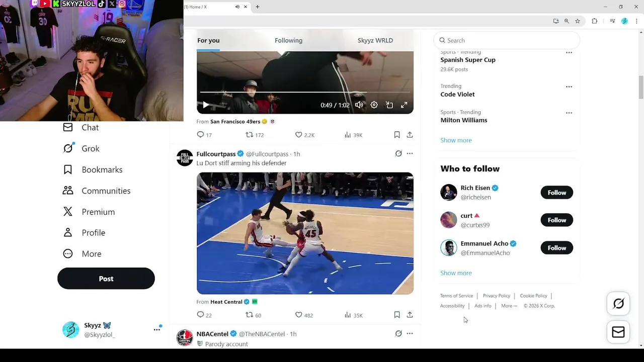Open a new browser tab
Screen dimensions: 644x362
pos(258,7)
